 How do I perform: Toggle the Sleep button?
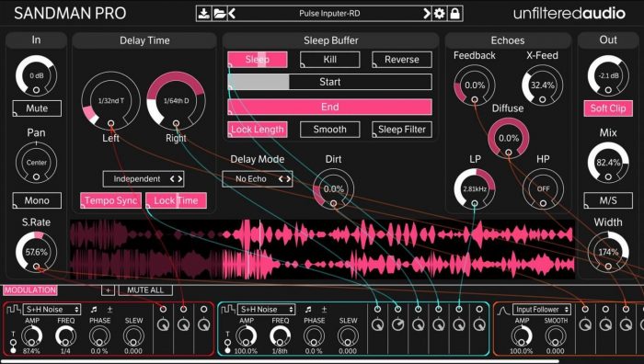point(257,60)
